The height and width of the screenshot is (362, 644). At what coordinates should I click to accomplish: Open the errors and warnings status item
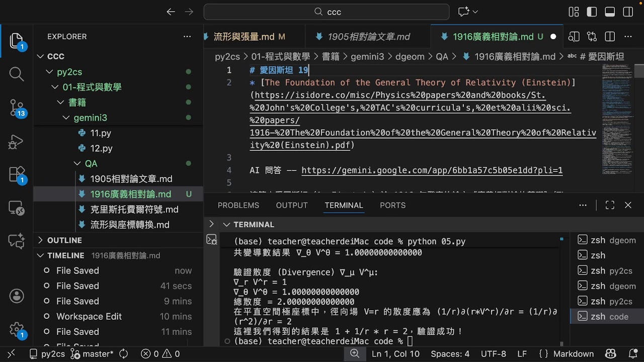pyautogui.click(x=160, y=354)
